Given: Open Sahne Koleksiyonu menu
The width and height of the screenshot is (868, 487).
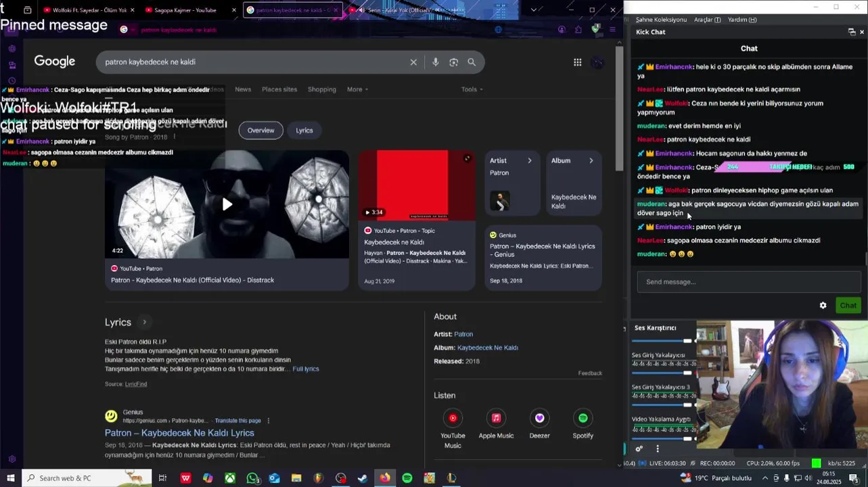Looking at the screenshot, I should coord(661,20).
